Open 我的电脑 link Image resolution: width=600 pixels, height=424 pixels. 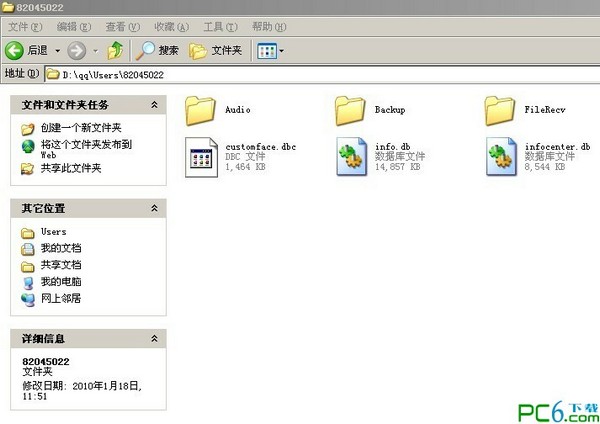pyautogui.click(x=61, y=282)
